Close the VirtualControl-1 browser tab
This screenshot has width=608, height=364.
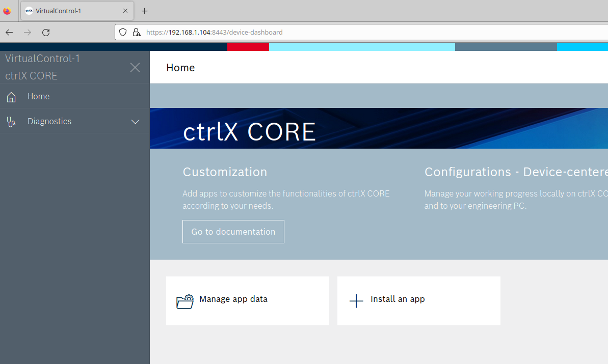click(x=125, y=11)
